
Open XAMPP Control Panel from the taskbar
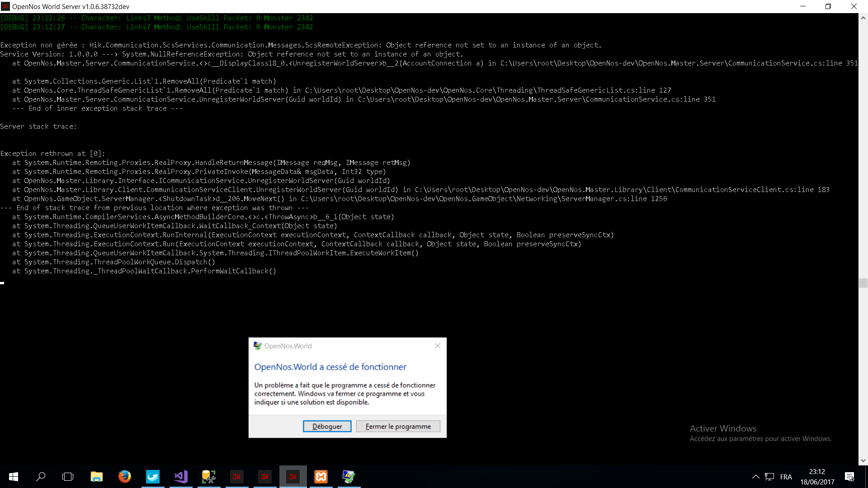pos(321,477)
